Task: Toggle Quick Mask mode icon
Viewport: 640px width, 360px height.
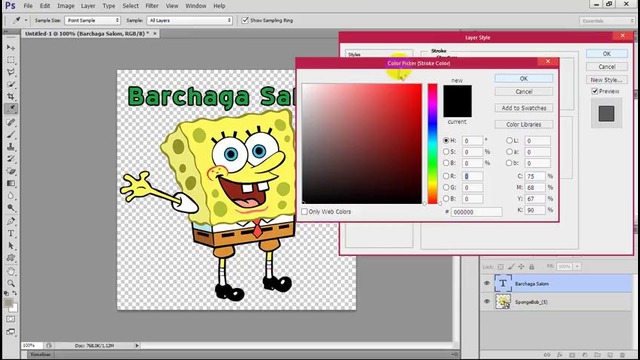Action: pyautogui.click(x=11, y=319)
